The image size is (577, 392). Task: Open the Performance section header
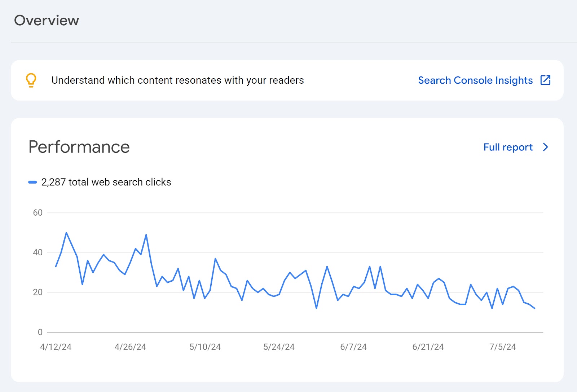click(80, 147)
